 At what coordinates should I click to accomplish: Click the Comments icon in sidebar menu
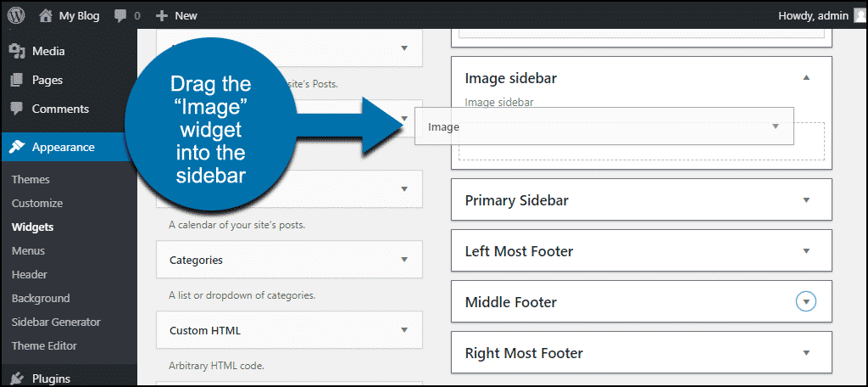tap(17, 109)
